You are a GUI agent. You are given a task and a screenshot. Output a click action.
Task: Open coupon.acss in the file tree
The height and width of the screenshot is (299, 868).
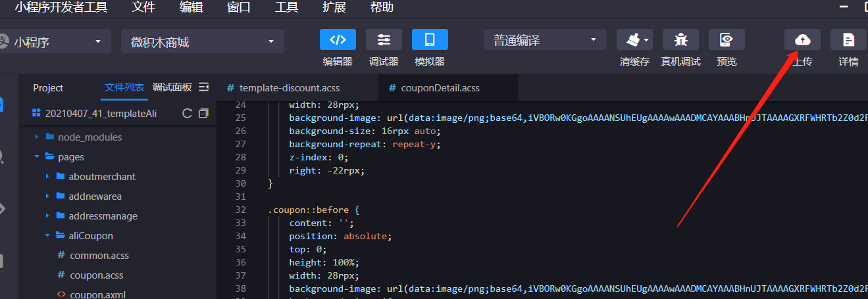tap(97, 275)
